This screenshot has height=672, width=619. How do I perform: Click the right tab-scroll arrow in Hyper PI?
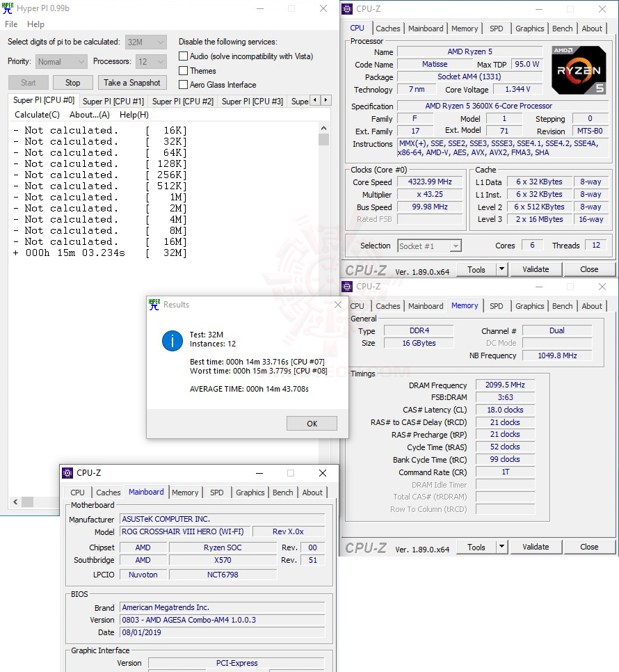[x=325, y=99]
